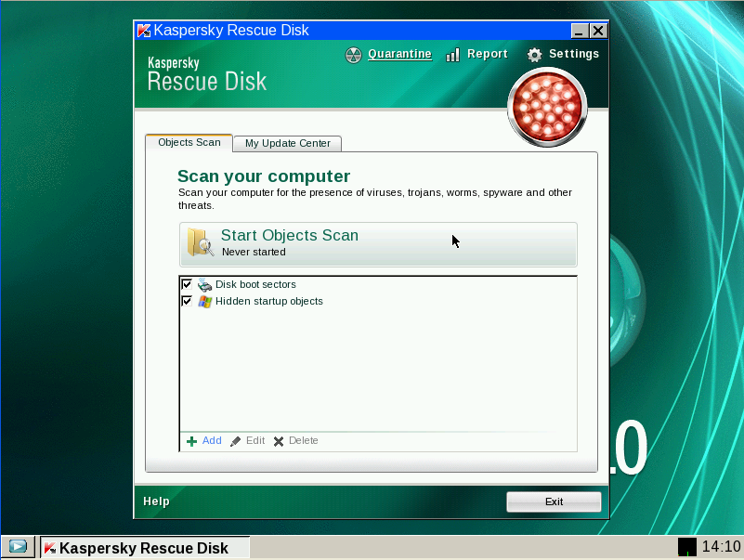
Task: Open Quarantine via its radiation icon
Action: (x=354, y=55)
